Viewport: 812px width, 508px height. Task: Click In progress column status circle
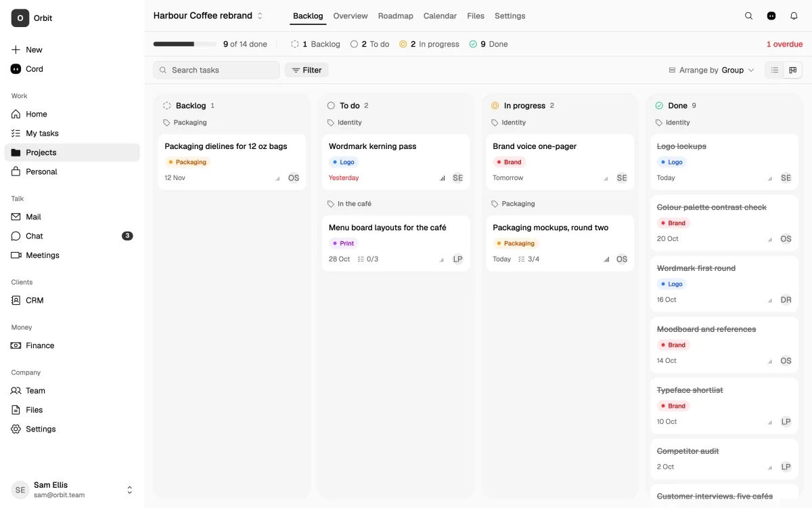click(x=495, y=106)
